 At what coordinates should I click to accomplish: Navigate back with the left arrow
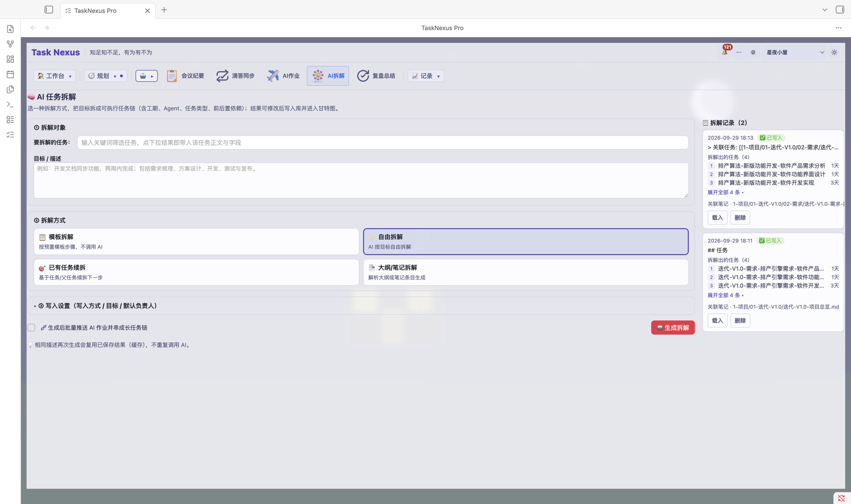pyautogui.click(x=33, y=28)
